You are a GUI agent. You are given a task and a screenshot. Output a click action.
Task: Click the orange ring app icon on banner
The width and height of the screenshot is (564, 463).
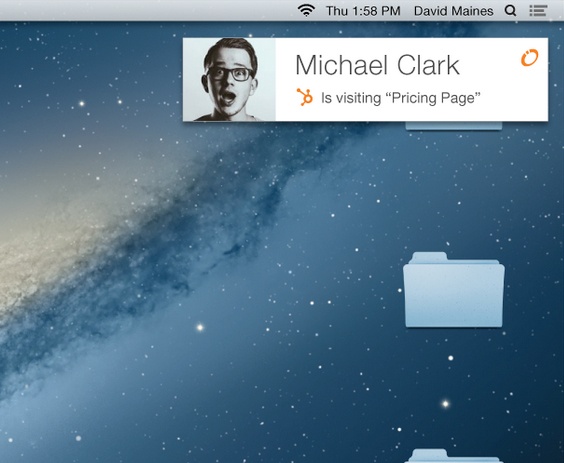pos(529,58)
